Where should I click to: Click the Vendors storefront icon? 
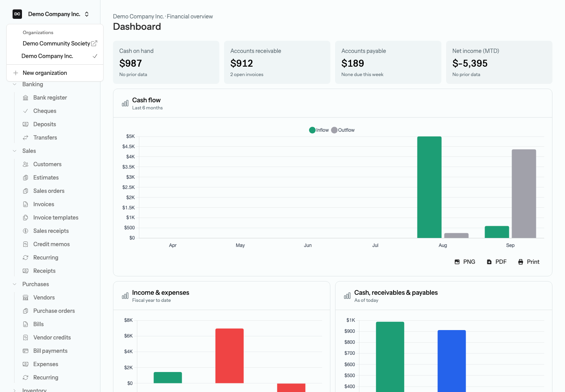[26, 298]
